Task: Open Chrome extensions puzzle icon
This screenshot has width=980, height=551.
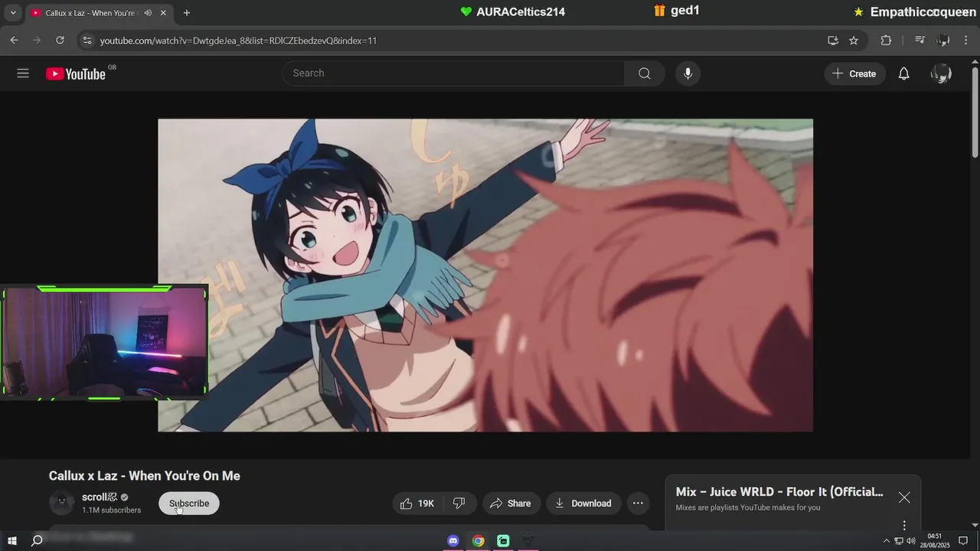Action: (x=886, y=40)
